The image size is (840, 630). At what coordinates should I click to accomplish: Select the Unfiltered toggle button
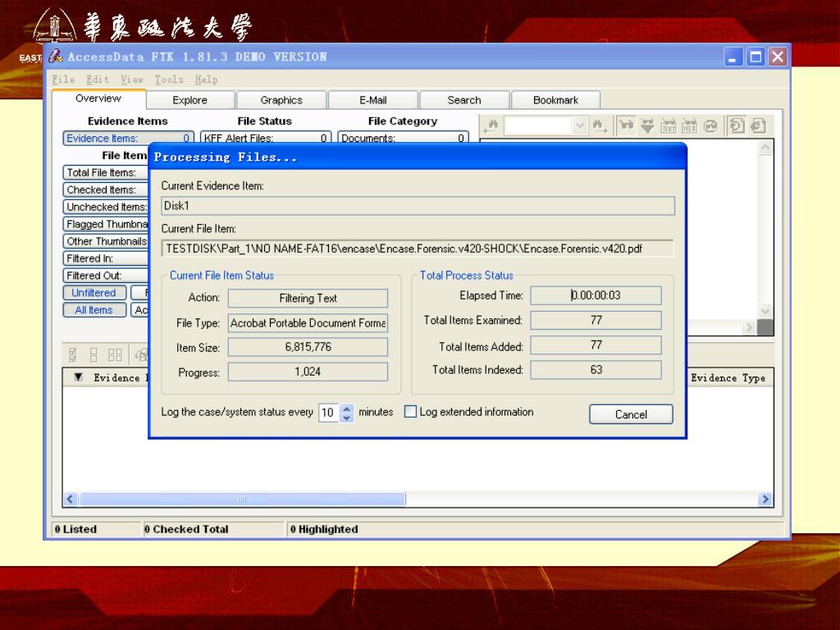click(x=94, y=293)
